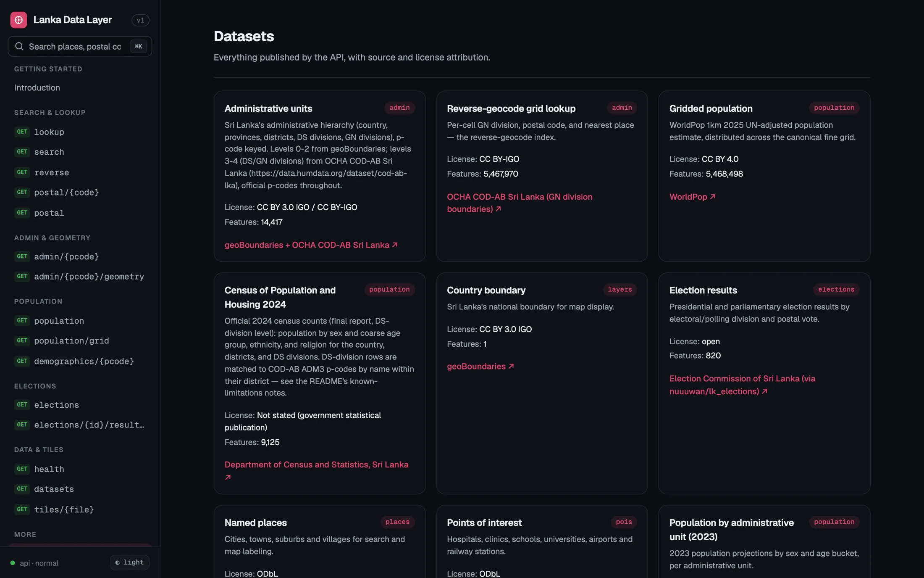The height and width of the screenshot is (578, 924).
Task: Open the admin/{pcode}/geometry endpoint
Action: pyautogui.click(x=80, y=277)
